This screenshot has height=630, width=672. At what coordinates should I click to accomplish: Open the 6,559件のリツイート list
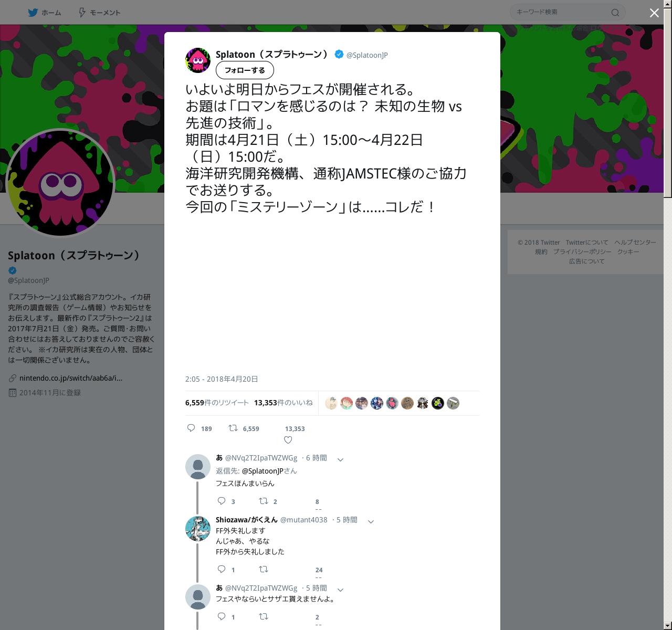(217, 403)
